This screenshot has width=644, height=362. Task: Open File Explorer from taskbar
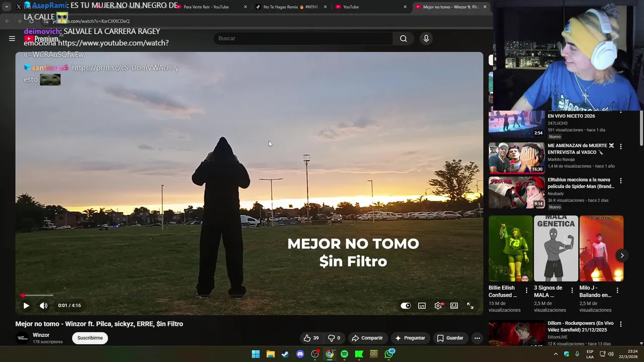[270, 354]
